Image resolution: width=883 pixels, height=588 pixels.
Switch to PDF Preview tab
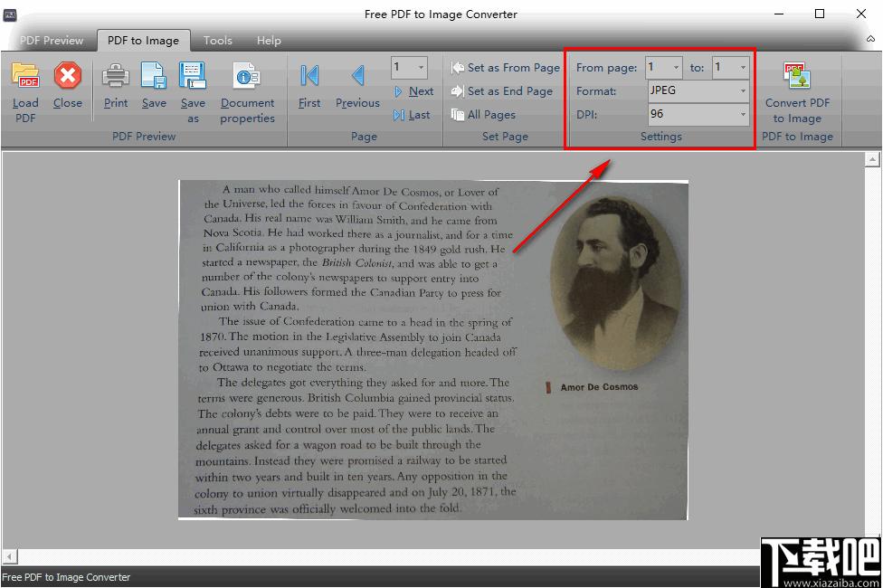[x=52, y=41]
